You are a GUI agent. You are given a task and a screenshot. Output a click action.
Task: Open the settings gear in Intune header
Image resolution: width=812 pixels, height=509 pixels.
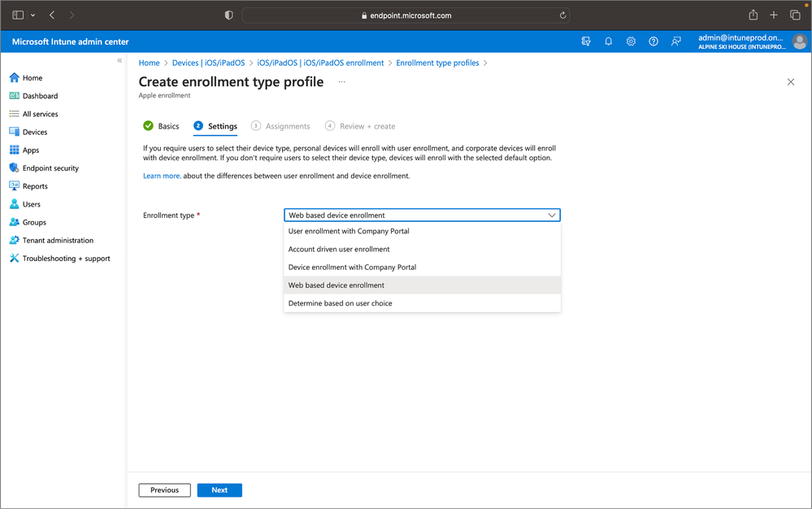(631, 41)
